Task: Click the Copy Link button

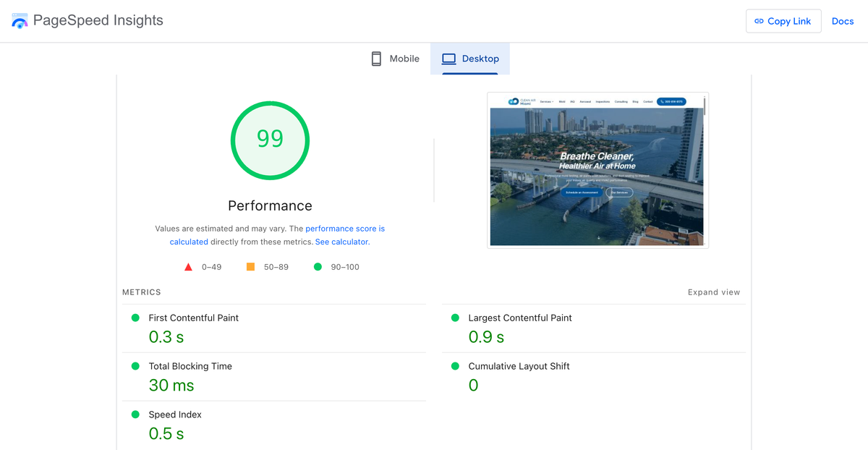Action: coord(783,20)
